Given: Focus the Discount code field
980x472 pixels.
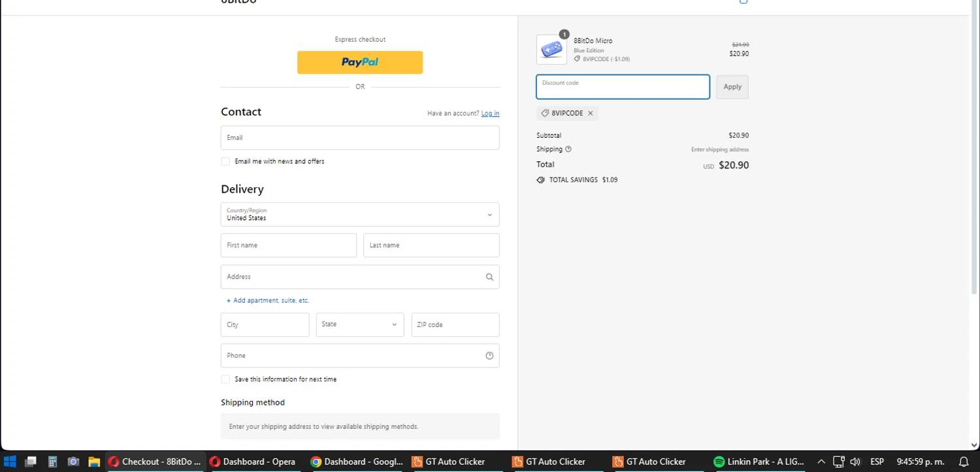Looking at the screenshot, I should tap(623, 87).
